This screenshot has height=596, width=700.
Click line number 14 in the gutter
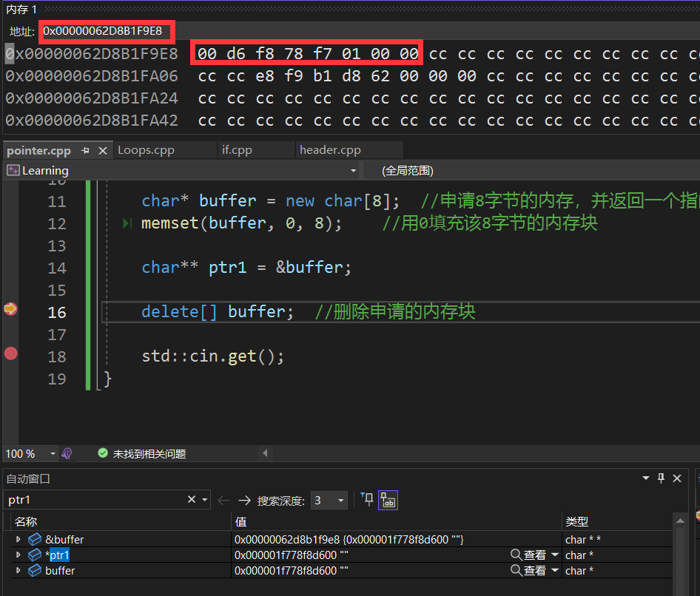point(57,268)
